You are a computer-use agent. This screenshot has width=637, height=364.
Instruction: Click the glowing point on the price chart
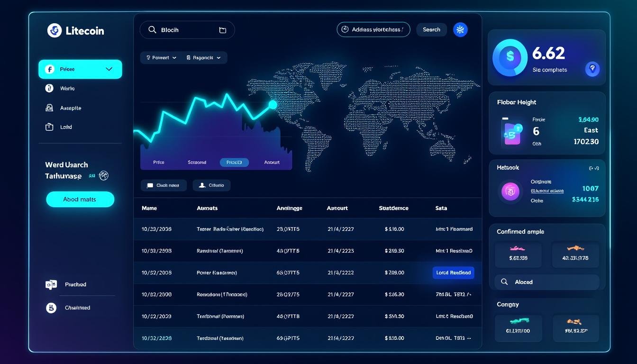[273, 105]
